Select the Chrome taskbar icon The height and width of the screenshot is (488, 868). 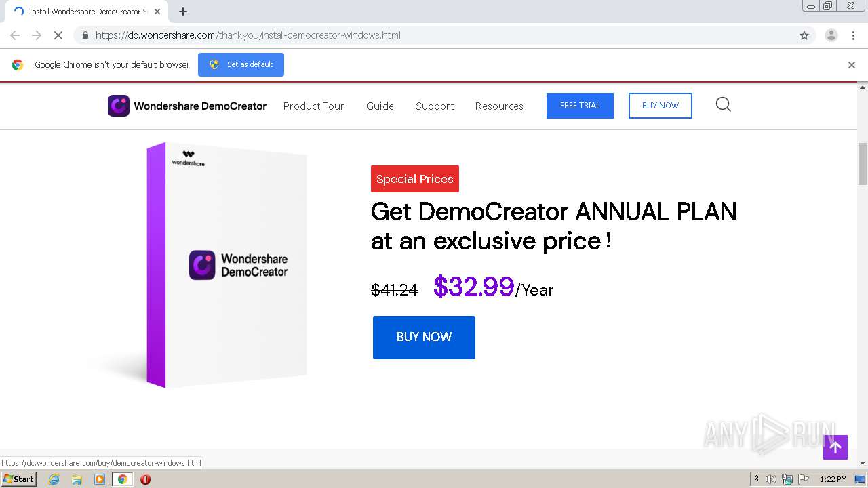(x=122, y=479)
